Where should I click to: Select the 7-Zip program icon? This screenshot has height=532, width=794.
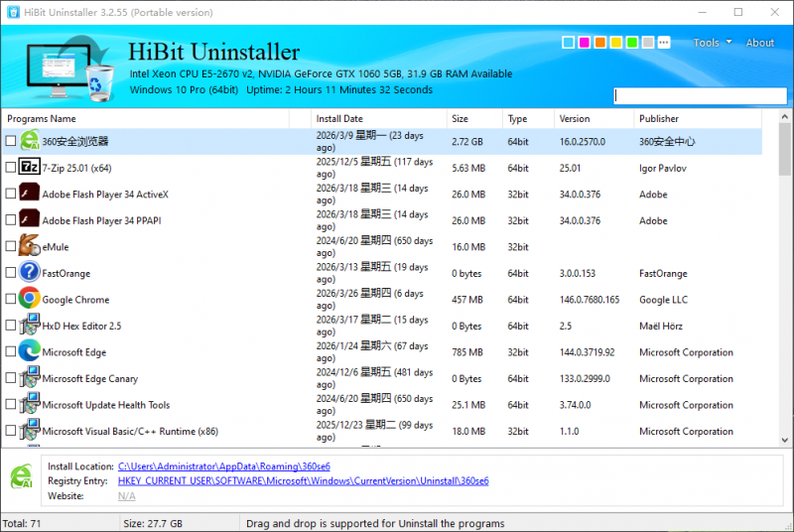pyautogui.click(x=29, y=167)
